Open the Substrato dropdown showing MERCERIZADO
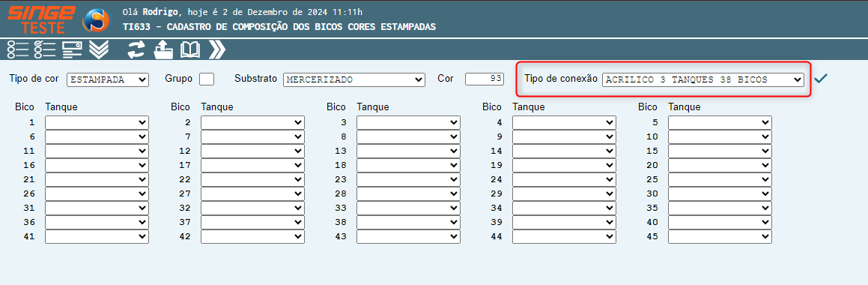Viewport: 868px width, 285px height. click(353, 79)
